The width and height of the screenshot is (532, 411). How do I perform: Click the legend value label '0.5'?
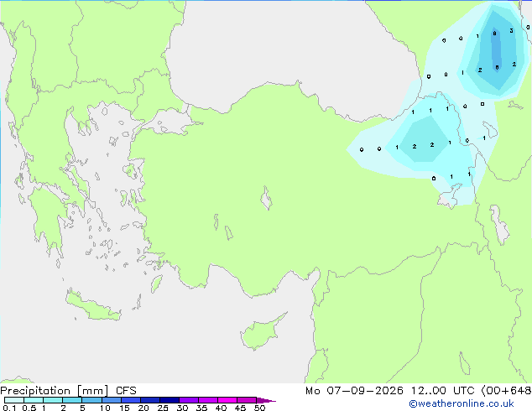pos(29,408)
